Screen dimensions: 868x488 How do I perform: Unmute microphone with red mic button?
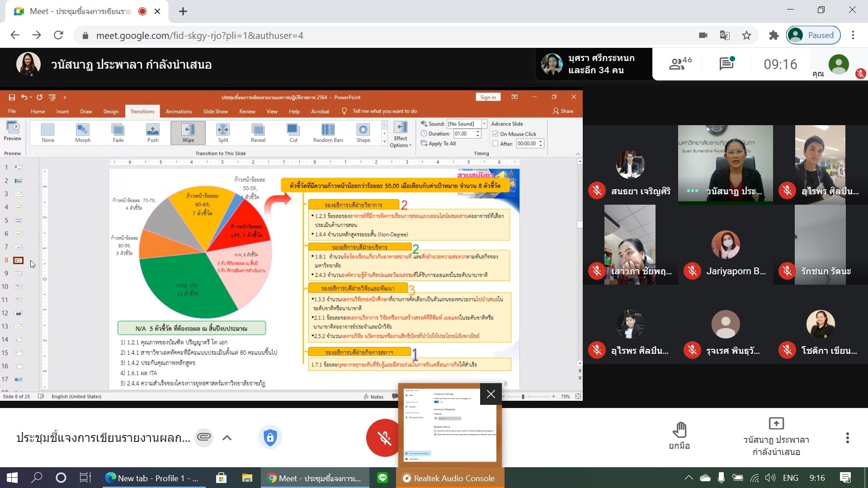click(x=383, y=437)
